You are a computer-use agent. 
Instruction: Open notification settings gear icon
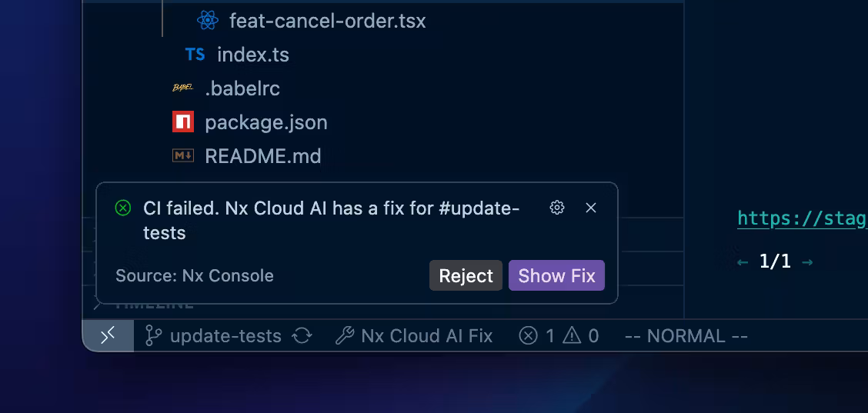[557, 208]
